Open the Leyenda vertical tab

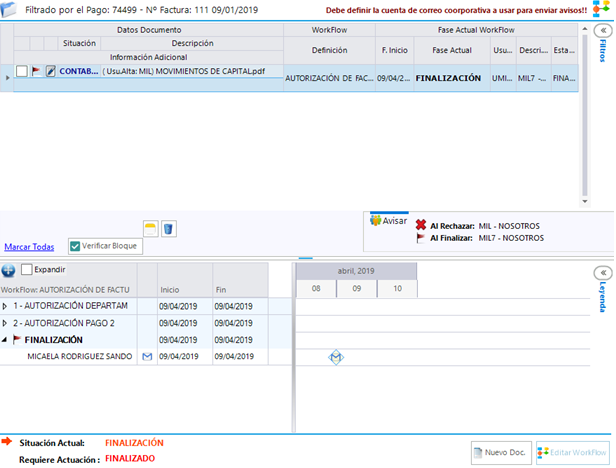click(603, 297)
